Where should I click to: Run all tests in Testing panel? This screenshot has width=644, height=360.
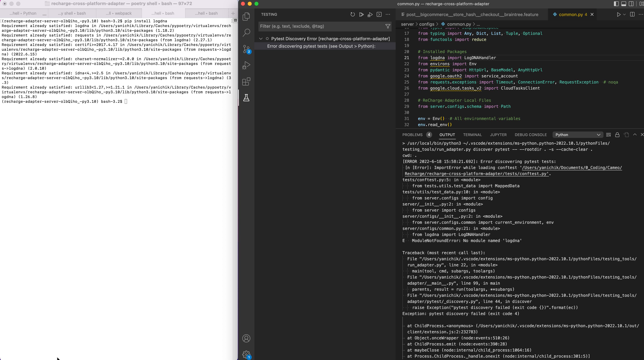(x=361, y=15)
